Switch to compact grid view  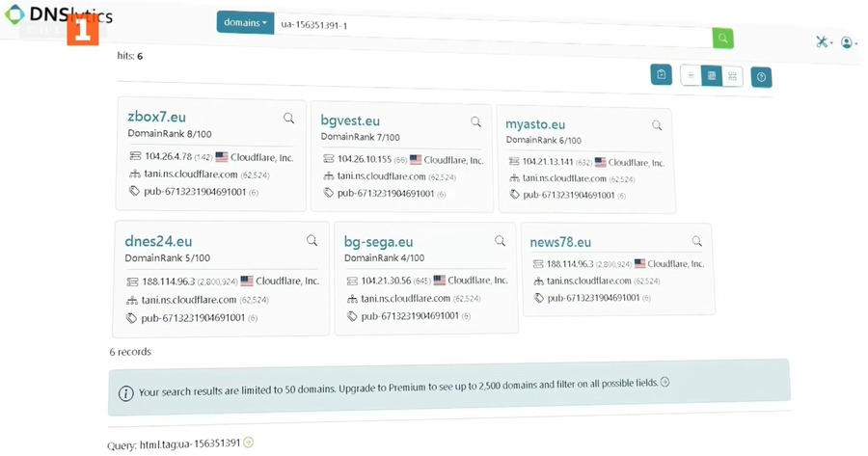[712, 75]
